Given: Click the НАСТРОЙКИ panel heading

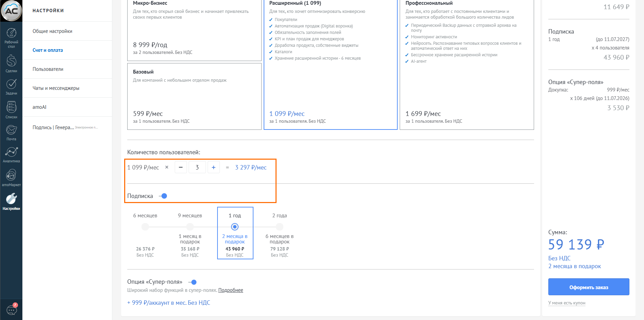Looking at the screenshot, I should (48, 11).
